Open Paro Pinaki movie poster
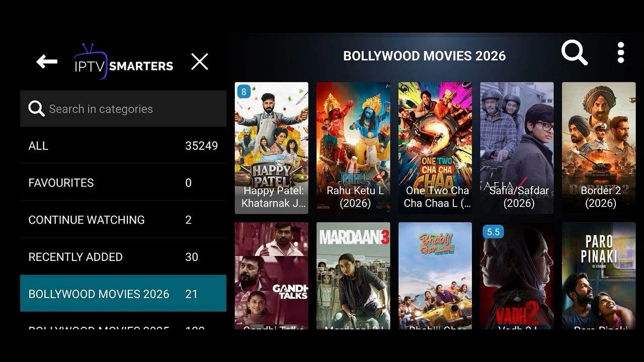This screenshot has height=362, width=644. tap(599, 276)
